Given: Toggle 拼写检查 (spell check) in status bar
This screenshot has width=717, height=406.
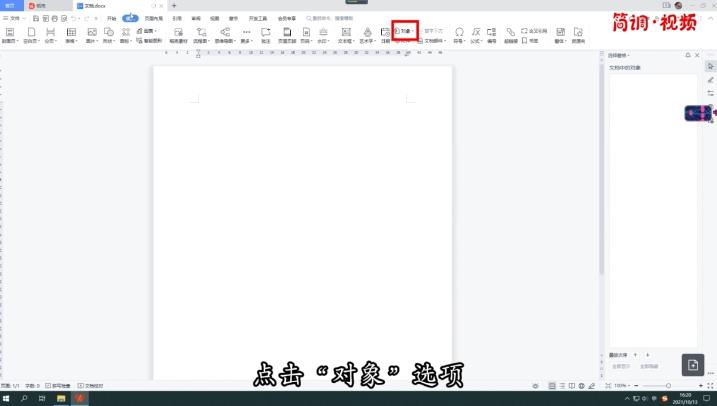Looking at the screenshot, I should point(59,385).
